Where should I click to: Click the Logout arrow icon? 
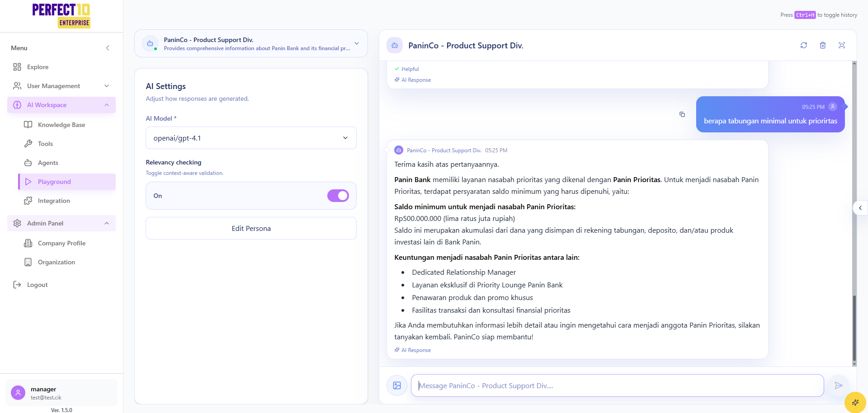[x=17, y=285]
